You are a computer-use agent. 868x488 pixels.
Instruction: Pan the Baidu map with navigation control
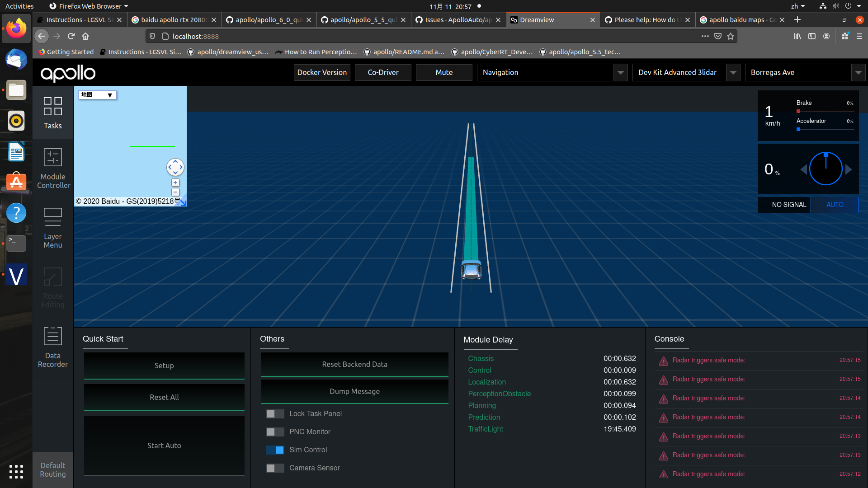point(175,167)
